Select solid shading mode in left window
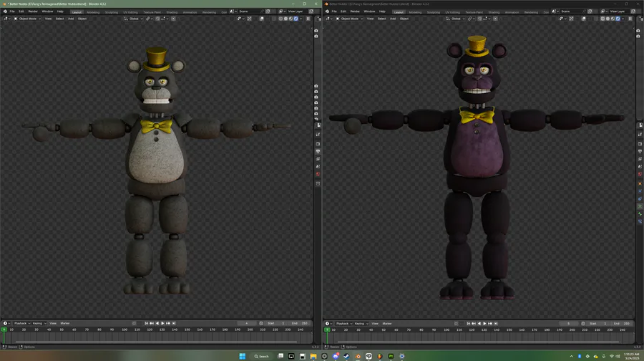644x361 pixels. pos(286,19)
